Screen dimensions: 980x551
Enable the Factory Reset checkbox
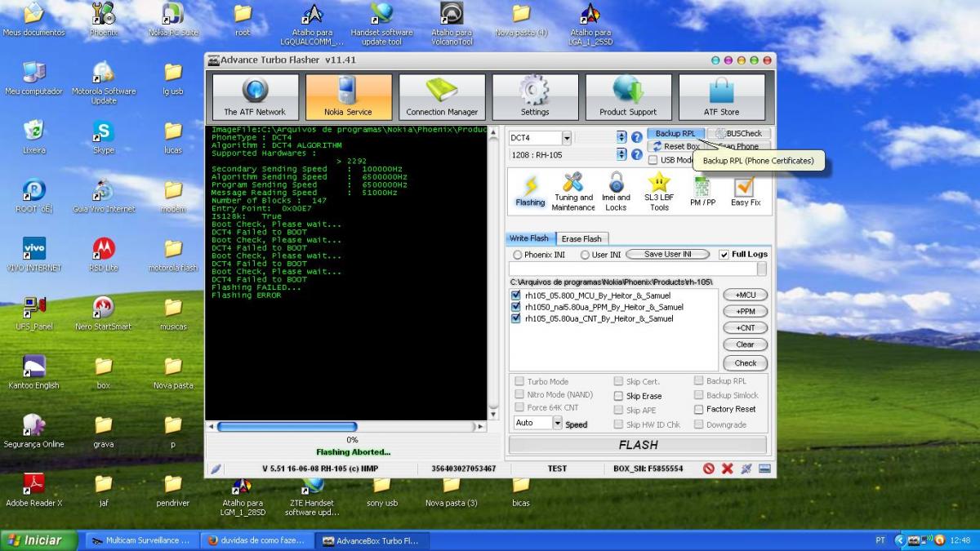[699, 409]
